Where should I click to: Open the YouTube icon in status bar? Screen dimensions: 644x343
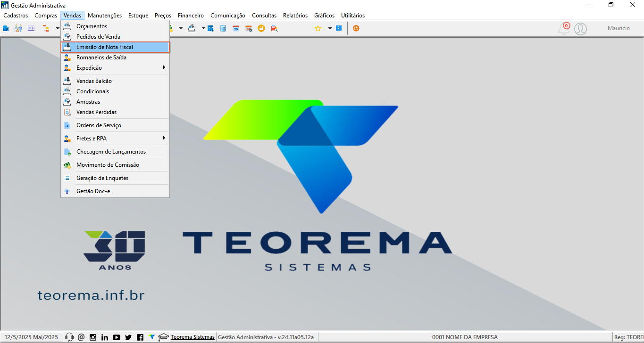point(117,337)
